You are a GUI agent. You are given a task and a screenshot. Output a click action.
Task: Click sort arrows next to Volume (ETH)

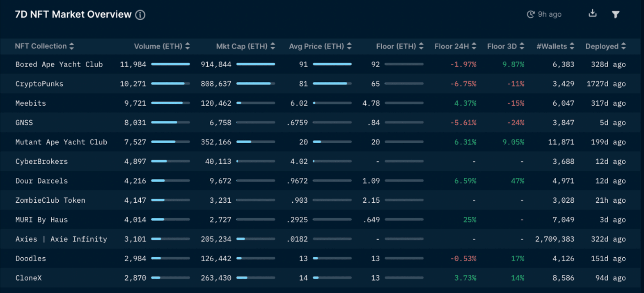pos(188,46)
